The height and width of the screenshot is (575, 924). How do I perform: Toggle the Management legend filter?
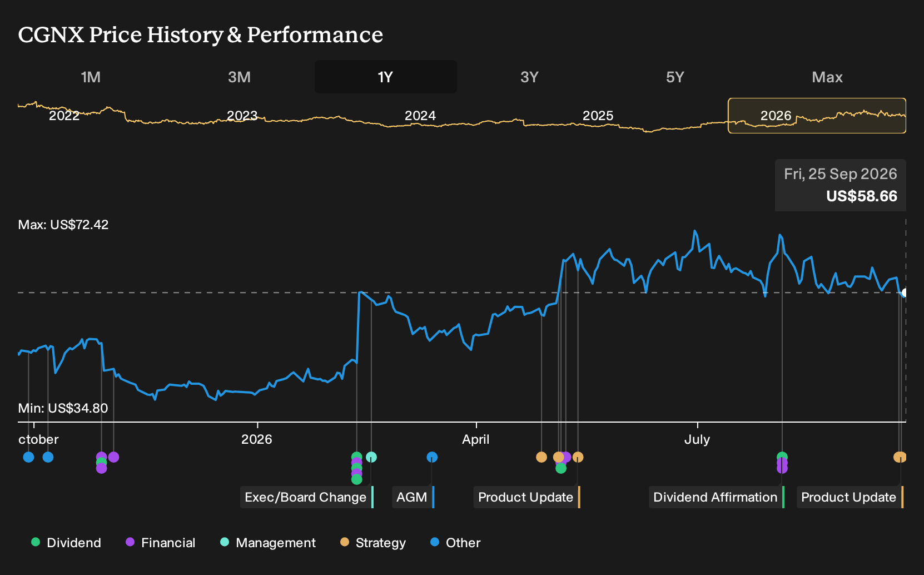click(x=268, y=543)
